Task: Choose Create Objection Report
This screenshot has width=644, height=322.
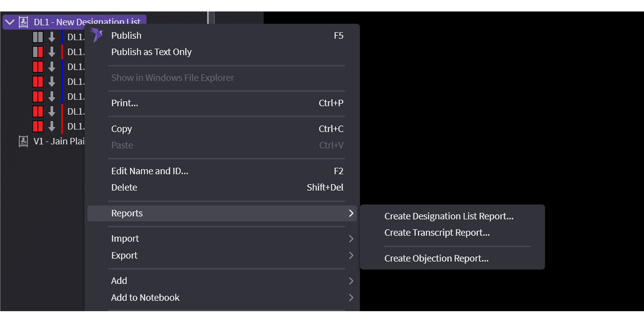Action: (436, 258)
